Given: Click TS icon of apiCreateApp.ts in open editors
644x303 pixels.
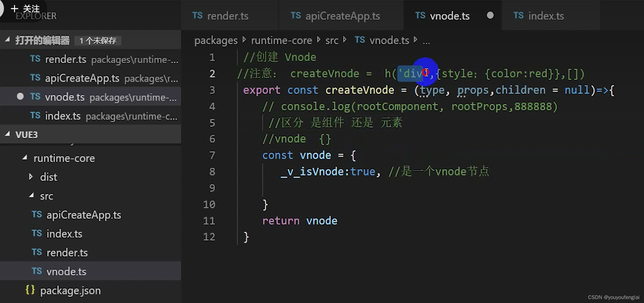Looking at the screenshot, I should click(35, 78).
